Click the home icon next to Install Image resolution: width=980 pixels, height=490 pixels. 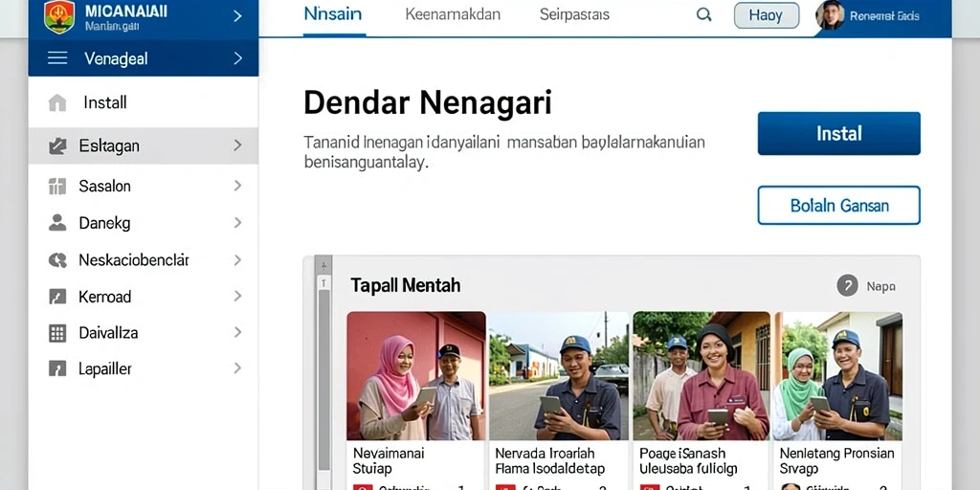point(57,102)
